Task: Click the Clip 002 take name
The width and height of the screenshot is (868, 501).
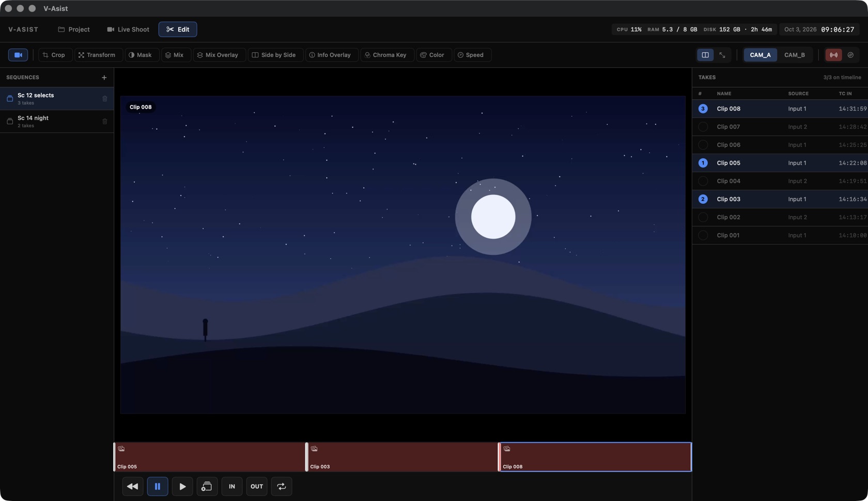Action: tap(729, 217)
